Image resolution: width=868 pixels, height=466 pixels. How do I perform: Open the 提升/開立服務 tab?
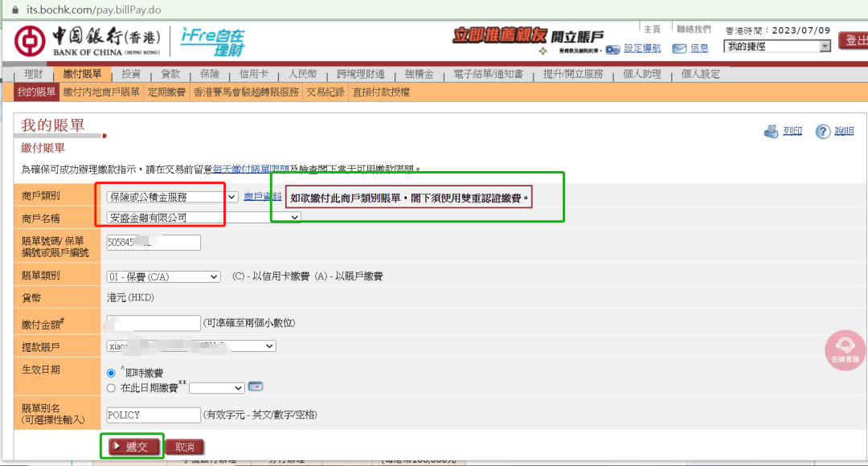point(573,74)
